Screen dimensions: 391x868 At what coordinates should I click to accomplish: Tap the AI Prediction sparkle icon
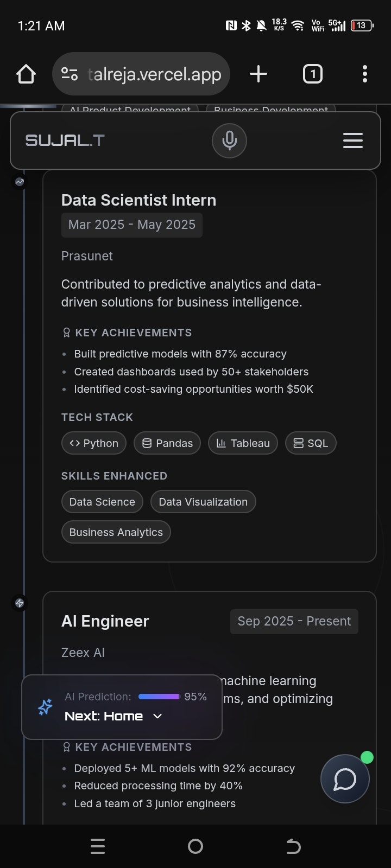(x=45, y=707)
